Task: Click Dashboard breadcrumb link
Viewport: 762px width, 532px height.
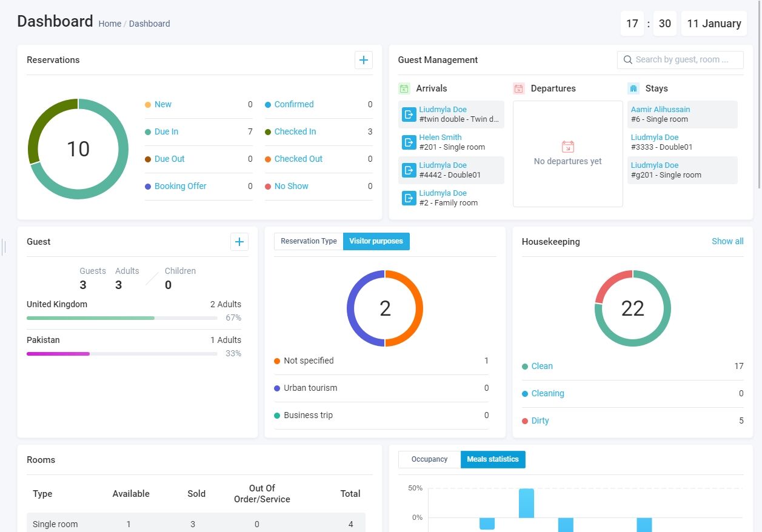Action: coord(149,24)
